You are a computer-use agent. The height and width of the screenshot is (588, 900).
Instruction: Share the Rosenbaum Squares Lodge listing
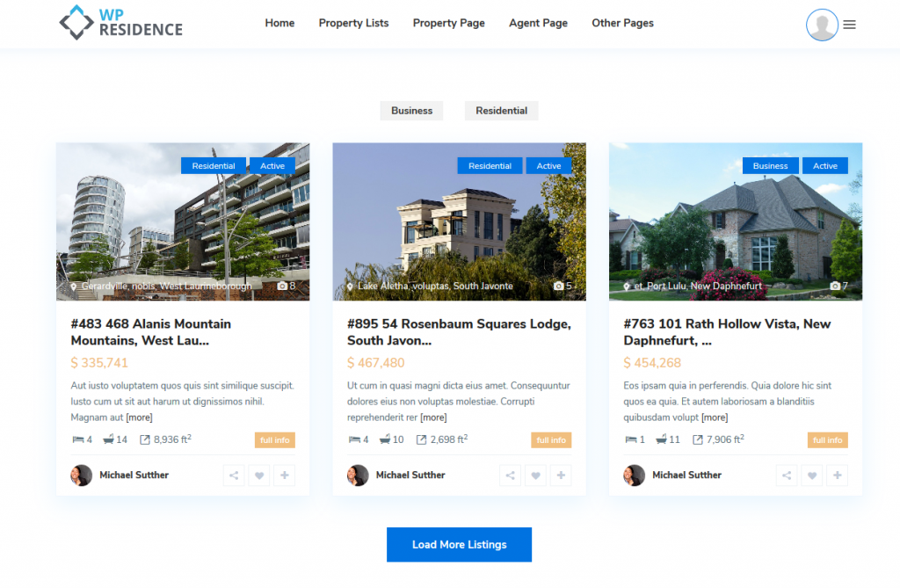coord(511,475)
